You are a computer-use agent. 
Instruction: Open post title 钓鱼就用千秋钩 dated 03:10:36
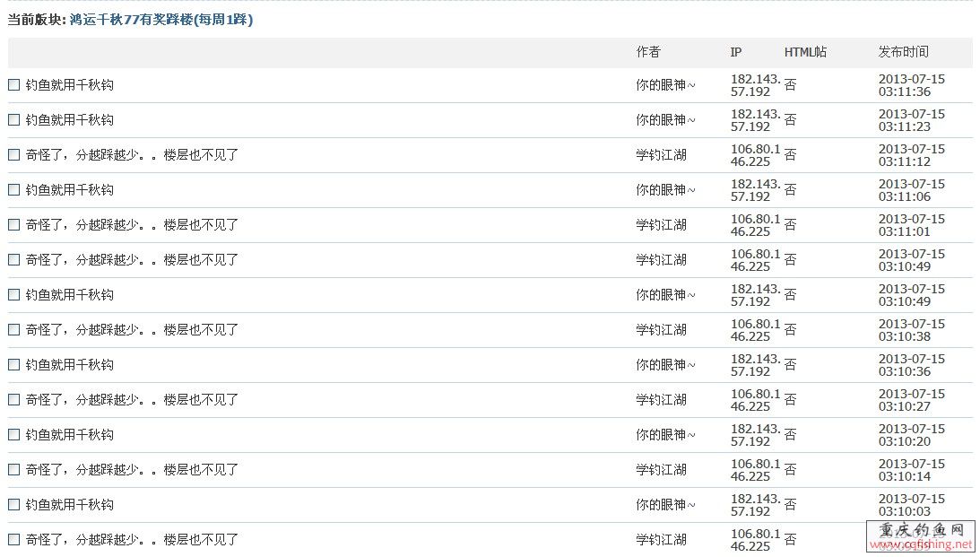[x=69, y=365]
